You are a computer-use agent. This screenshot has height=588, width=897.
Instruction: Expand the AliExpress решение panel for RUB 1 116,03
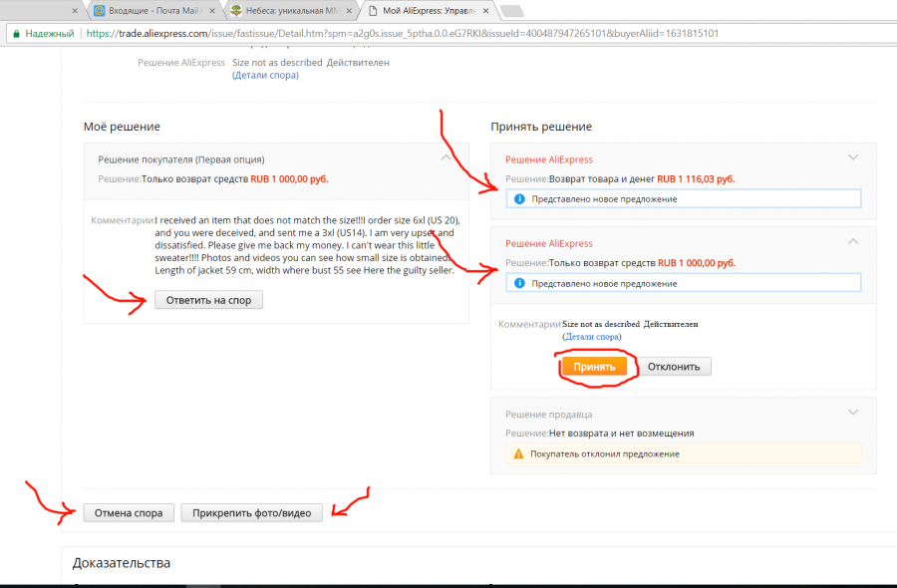(x=853, y=157)
